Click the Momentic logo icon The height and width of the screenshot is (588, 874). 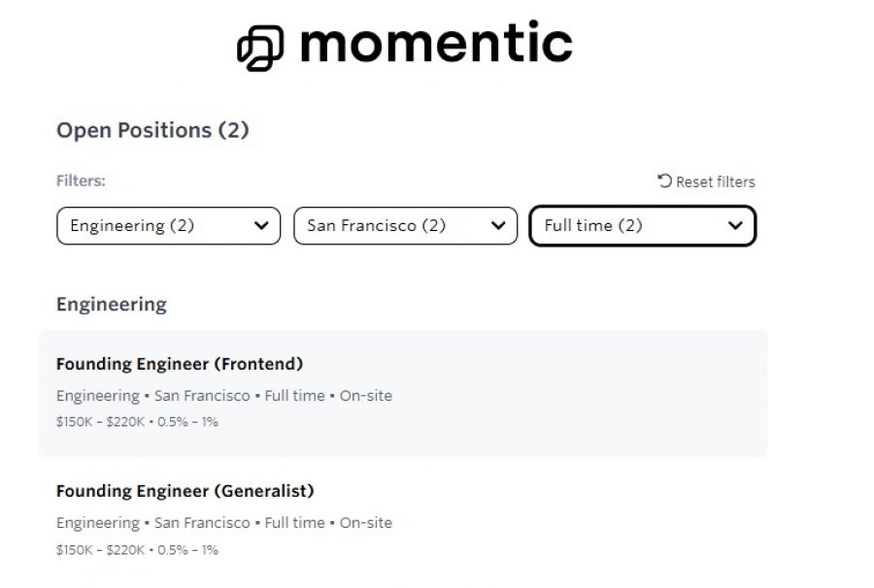point(258,45)
